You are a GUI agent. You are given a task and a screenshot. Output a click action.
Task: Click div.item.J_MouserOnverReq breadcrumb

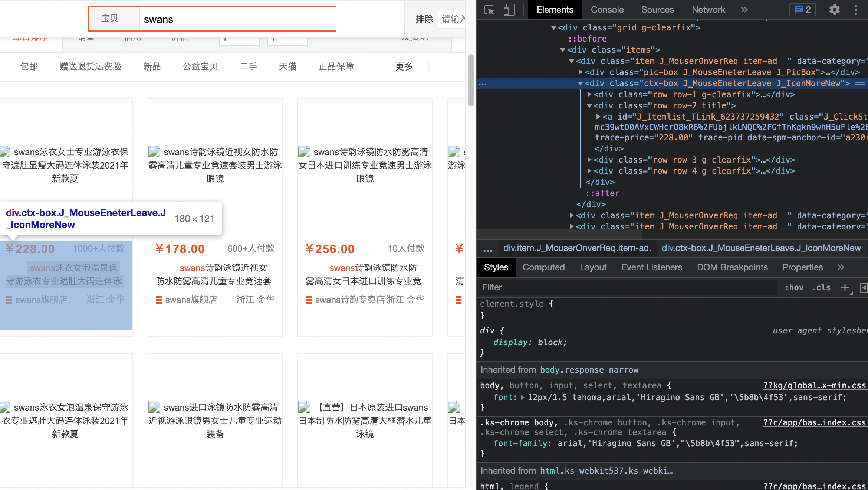point(577,248)
